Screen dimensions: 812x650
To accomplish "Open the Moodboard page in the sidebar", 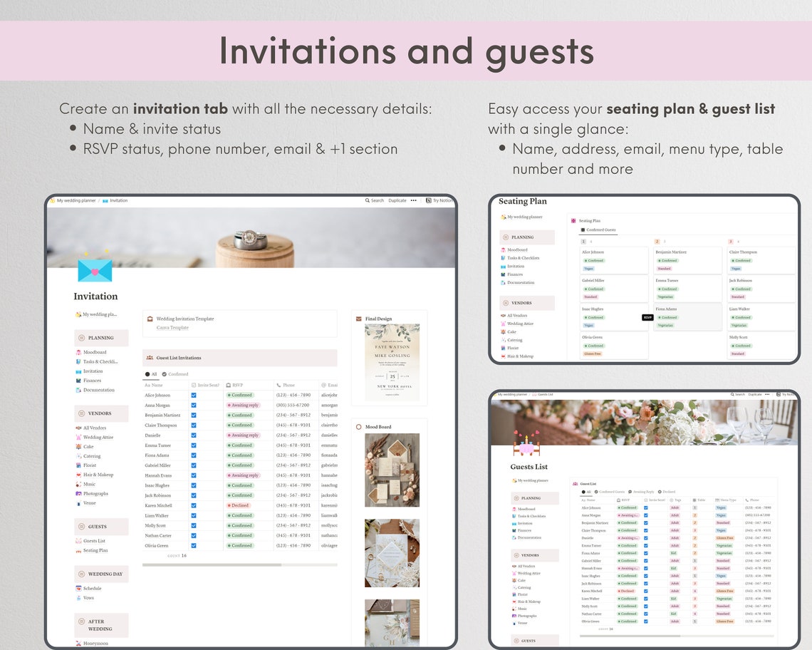I will 93,352.
